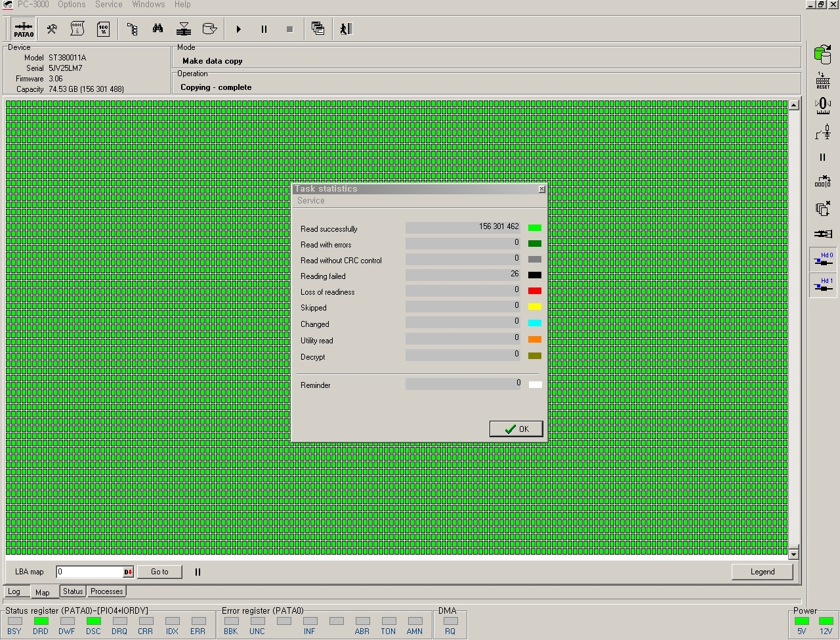Toggle the Hd 1 head button

tap(823, 285)
